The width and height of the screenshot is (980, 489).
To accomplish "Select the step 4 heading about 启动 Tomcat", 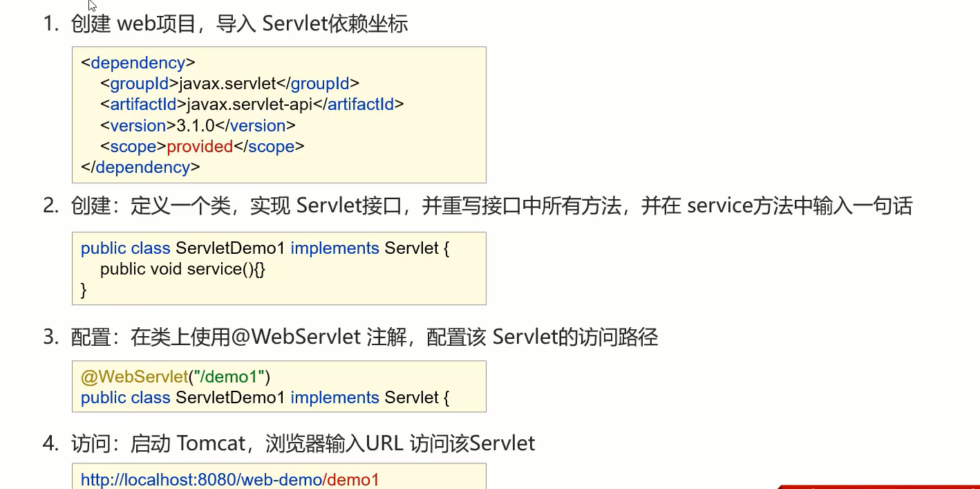I will [289, 443].
